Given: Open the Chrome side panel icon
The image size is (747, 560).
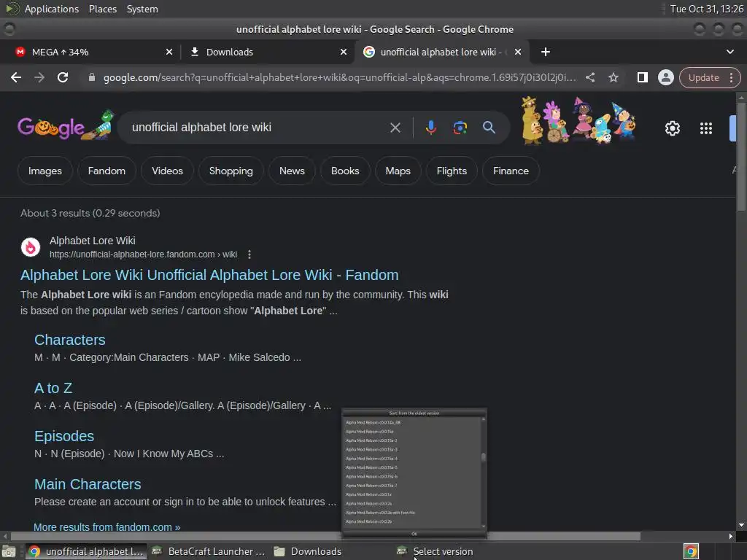Looking at the screenshot, I should [642, 77].
